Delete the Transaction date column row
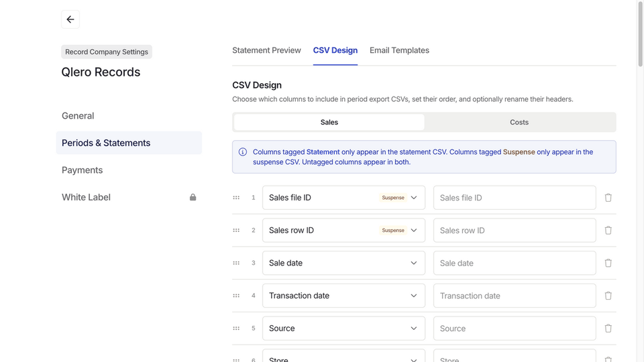This screenshot has height=362, width=644. [x=608, y=296]
